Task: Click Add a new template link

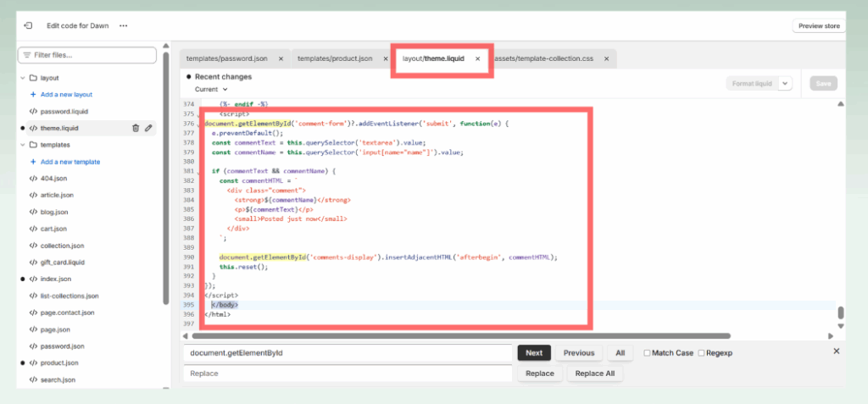Action: (70, 162)
